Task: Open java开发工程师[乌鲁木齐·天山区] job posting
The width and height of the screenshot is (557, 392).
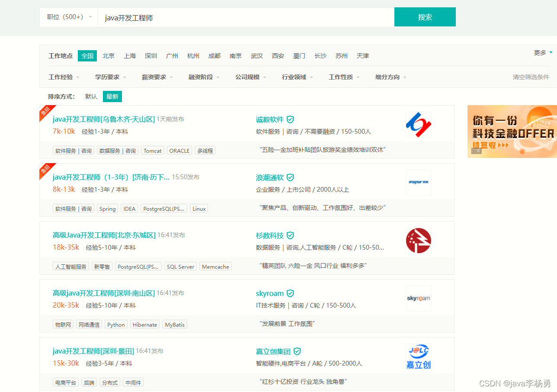Action: pyautogui.click(x=104, y=119)
